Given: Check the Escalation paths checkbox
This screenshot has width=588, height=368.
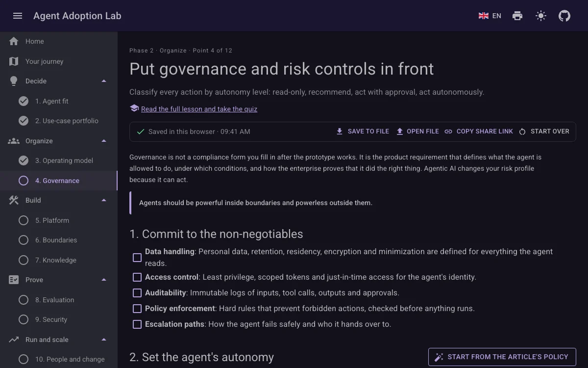Looking at the screenshot, I should click(137, 324).
